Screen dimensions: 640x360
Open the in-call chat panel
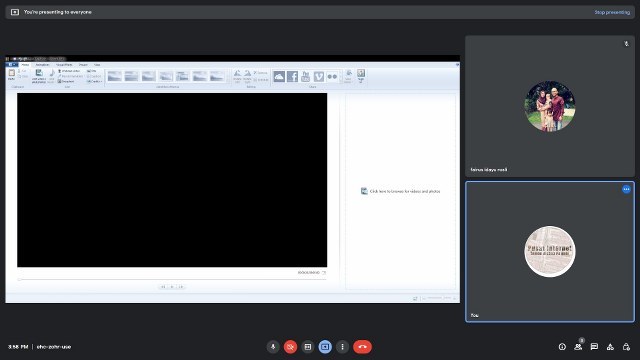pyautogui.click(x=594, y=347)
